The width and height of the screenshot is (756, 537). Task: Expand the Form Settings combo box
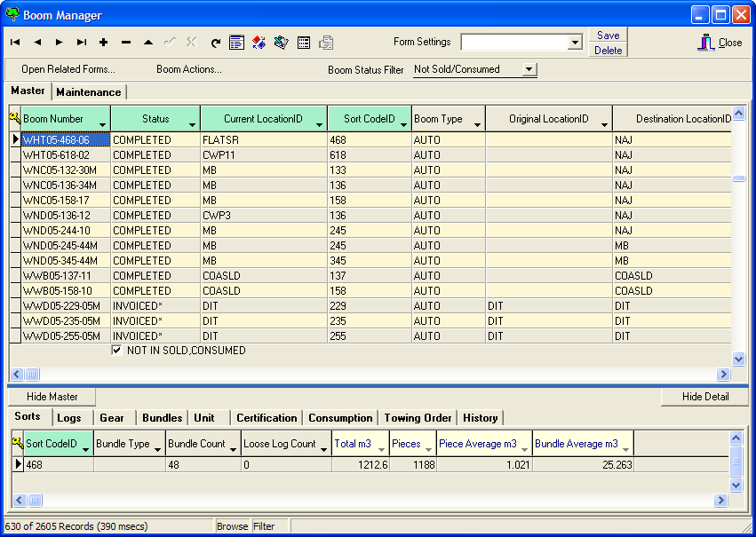pyautogui.click(x=575, y=43)
